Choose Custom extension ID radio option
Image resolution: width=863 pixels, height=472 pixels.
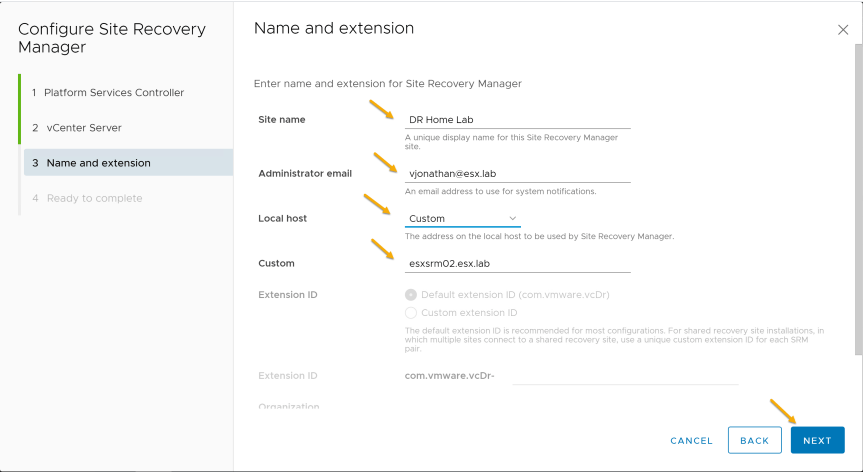(411, 313)
